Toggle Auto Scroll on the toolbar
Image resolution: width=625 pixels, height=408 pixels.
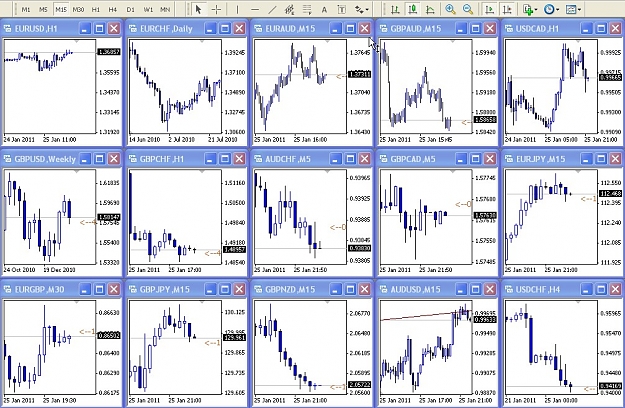[x=489, y=9]
